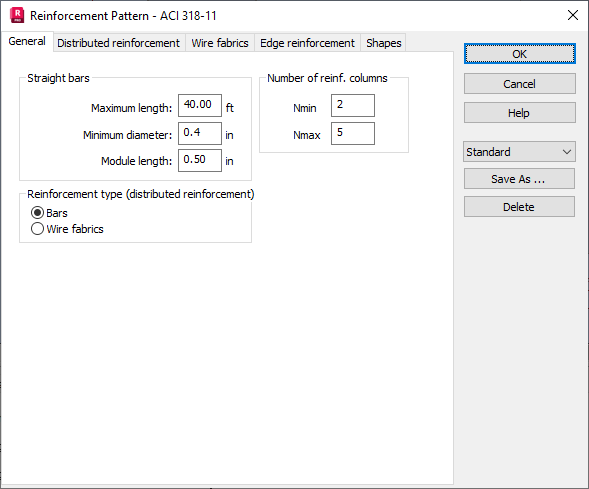
Task: Open the Standard pattern dropdown
Action: click(x=519, y=152)
